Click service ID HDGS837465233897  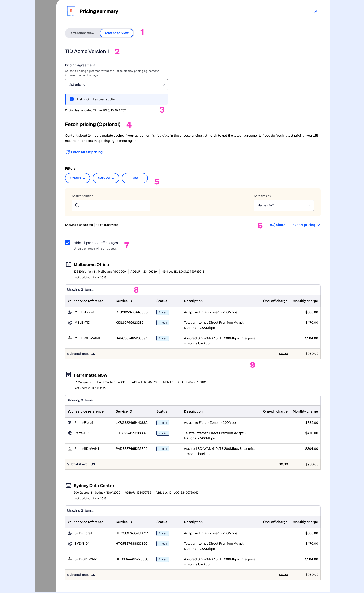point(132,533)
